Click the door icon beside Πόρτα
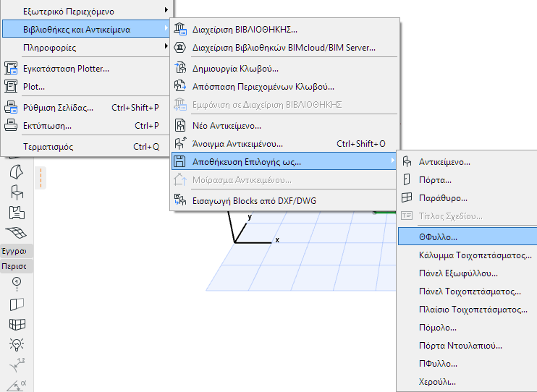The width and height of the screenshot is (537, 392). [407, 179]
